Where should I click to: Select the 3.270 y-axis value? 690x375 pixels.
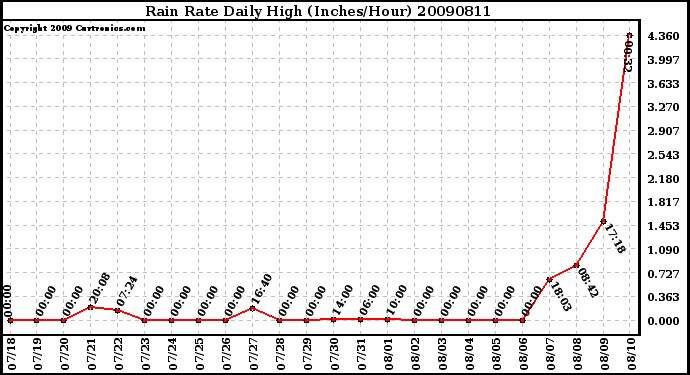click(x=663, y=107)
